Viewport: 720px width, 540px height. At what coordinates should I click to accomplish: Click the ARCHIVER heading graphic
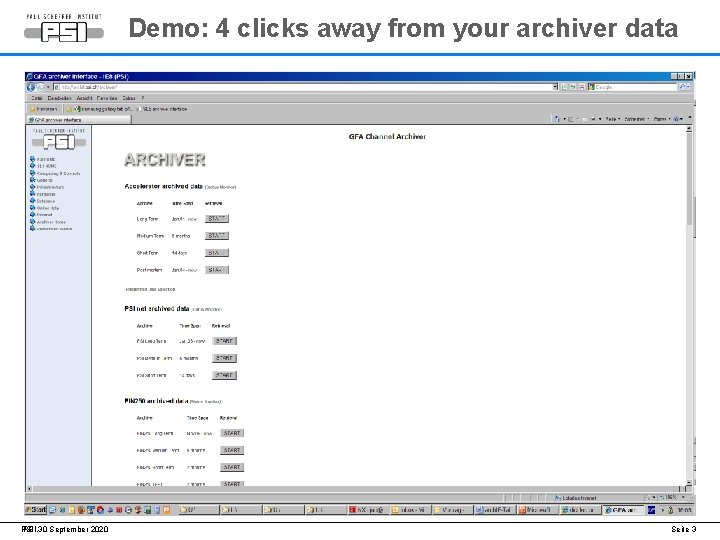165,160
